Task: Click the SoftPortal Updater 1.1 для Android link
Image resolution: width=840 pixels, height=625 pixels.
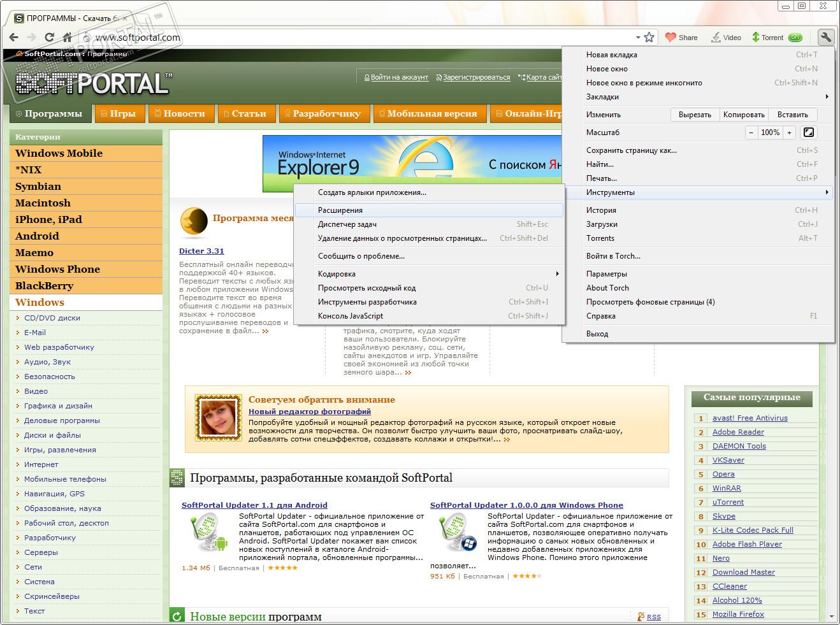Action: tap(254, 505)
